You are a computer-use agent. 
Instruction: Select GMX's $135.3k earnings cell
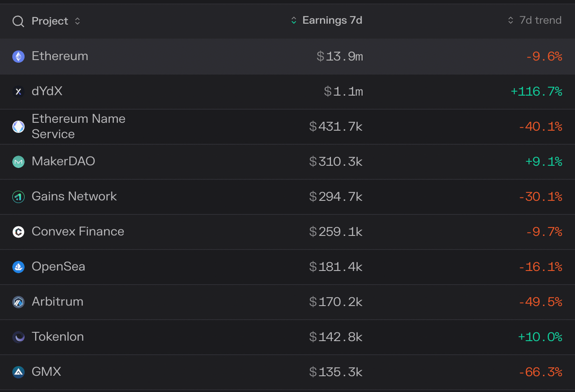point(336,372)
